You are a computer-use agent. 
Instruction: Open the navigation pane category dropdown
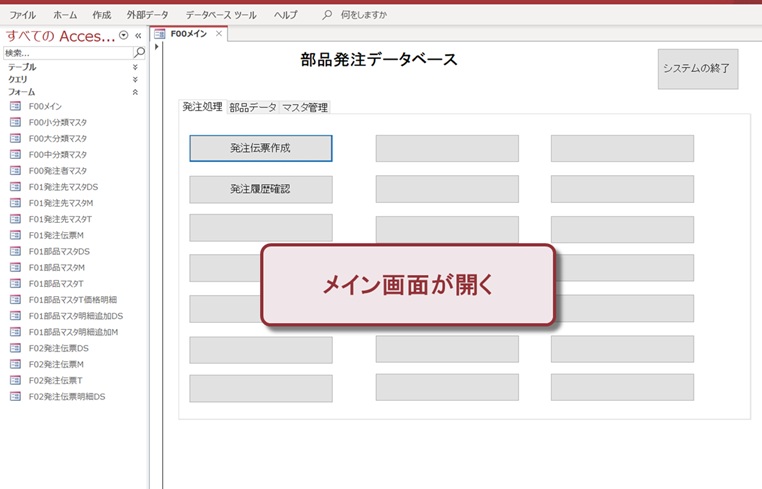[x=123, y=35]
